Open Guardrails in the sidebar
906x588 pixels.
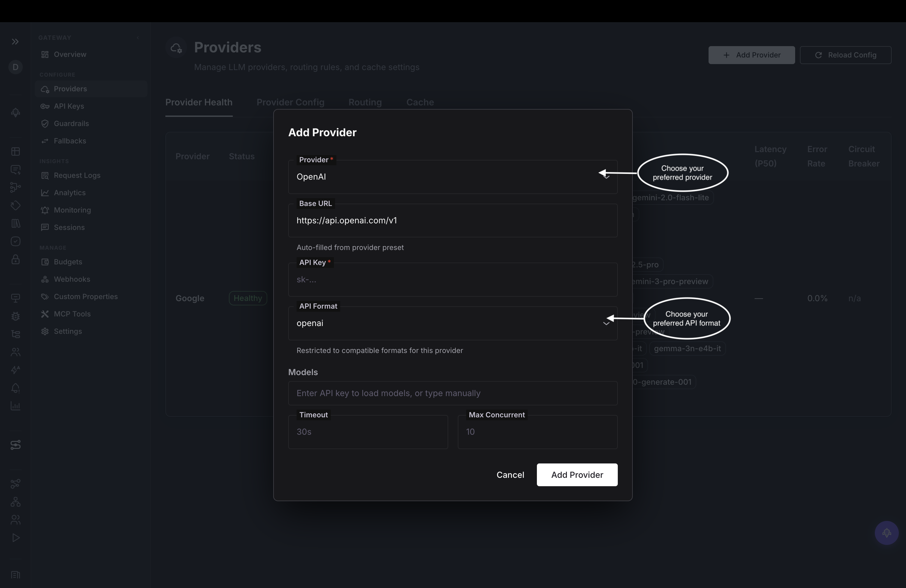tap(90, 124)
